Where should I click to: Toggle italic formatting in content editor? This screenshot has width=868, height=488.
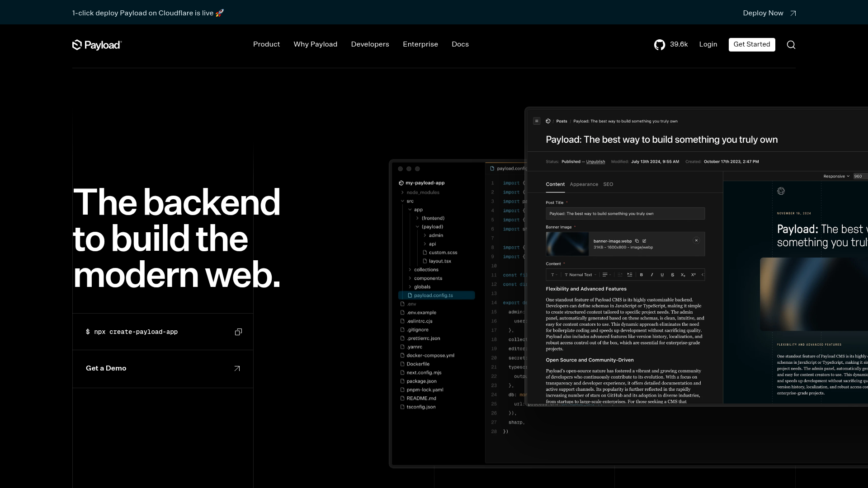click(651, 275)
